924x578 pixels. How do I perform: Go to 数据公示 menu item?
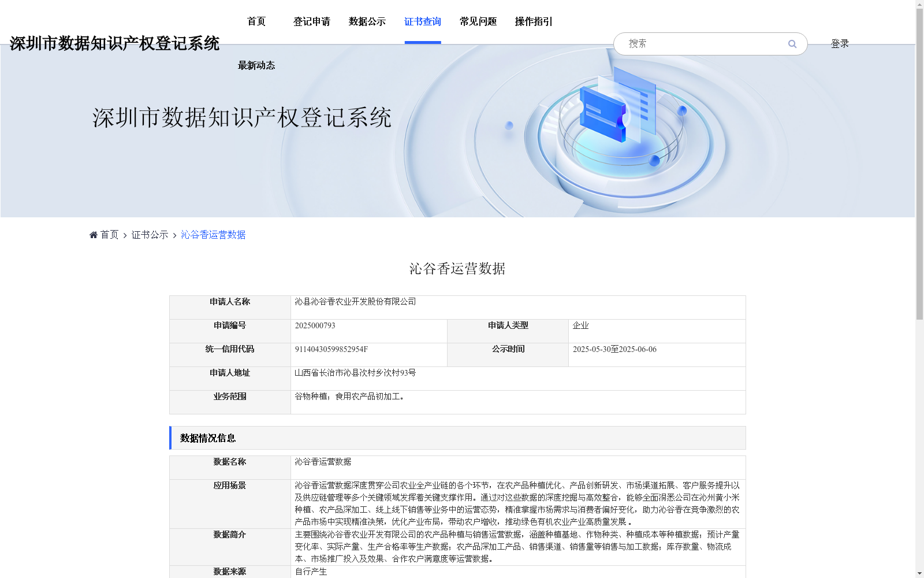click(x=367, y=21)
